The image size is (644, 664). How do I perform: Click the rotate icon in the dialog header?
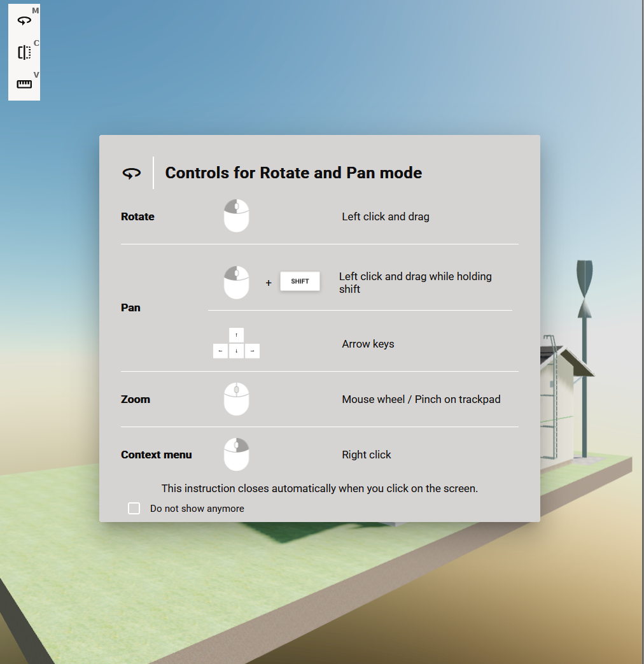point(132,173)
